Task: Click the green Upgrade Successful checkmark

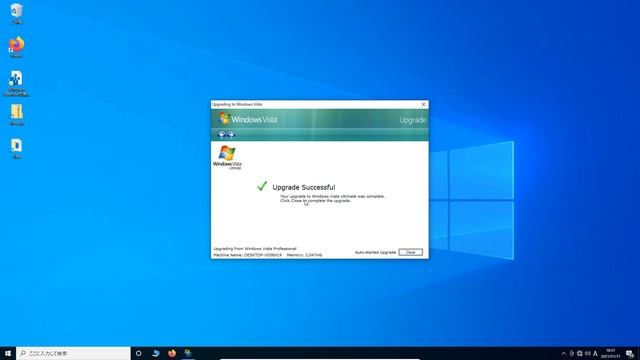Action: (x=262, y=186)
